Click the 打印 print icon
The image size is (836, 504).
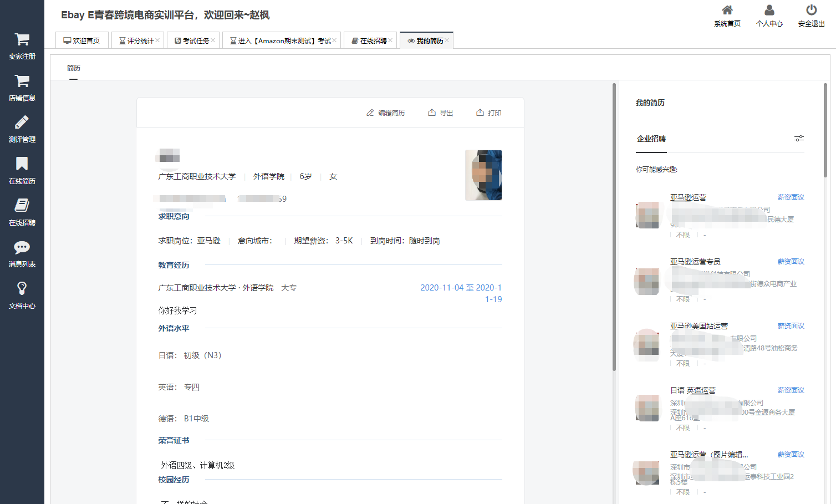click(480, 113)
